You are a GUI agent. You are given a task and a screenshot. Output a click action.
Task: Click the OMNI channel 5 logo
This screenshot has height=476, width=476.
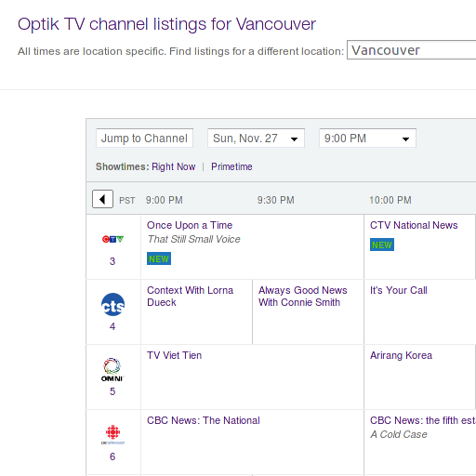[112, 370]
